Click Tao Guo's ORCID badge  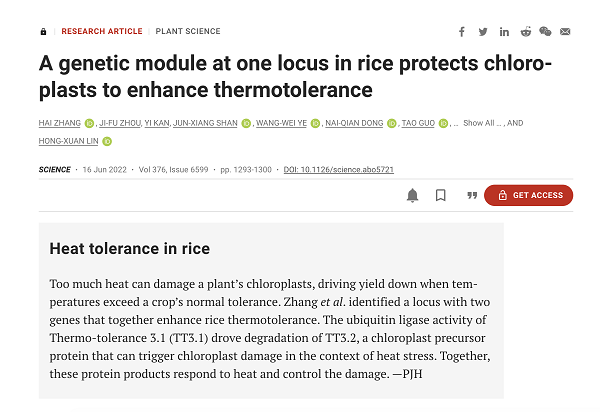443,124
